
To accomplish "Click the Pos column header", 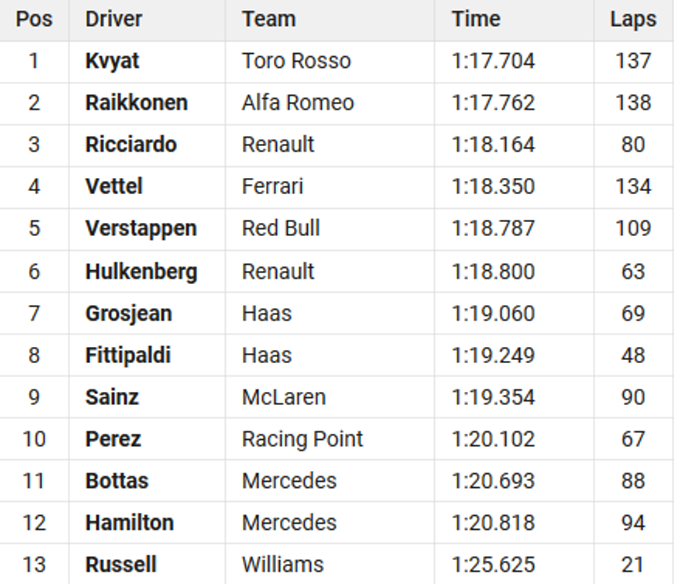I will tap(34, 19).
